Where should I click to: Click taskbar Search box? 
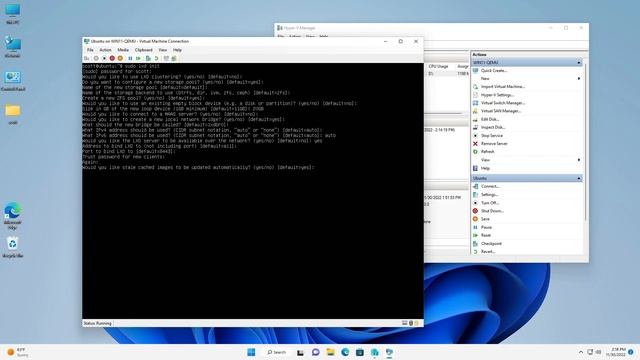(276, 352)
